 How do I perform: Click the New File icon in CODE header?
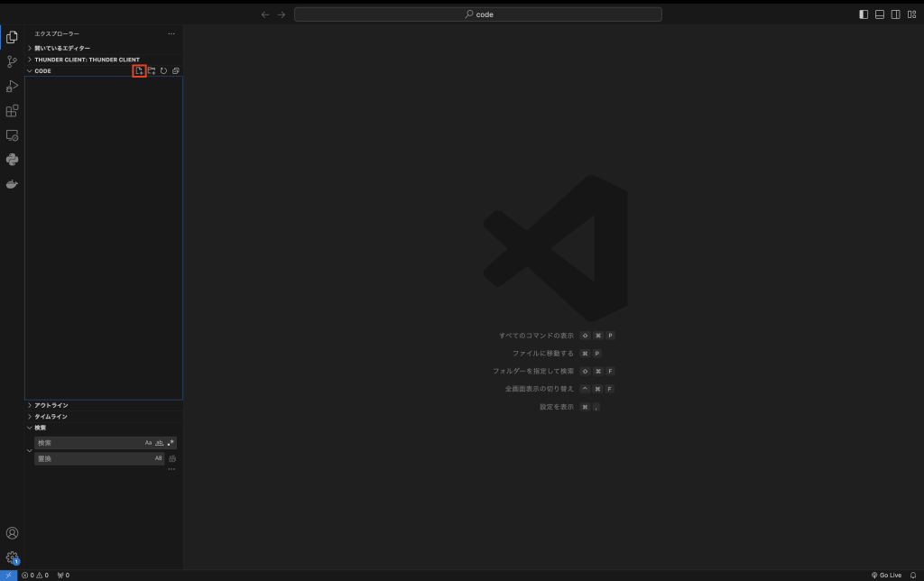pyautogui.click(x=139, y=70)
